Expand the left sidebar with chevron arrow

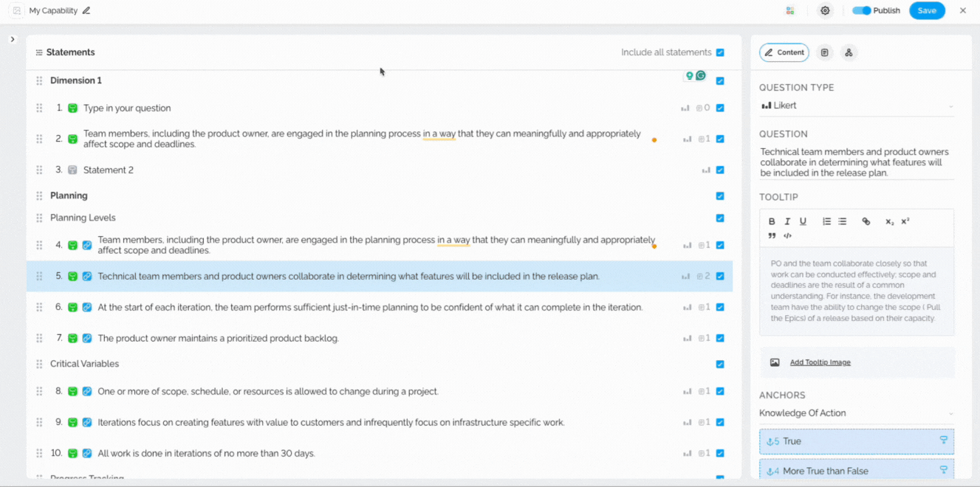(13, 39)
